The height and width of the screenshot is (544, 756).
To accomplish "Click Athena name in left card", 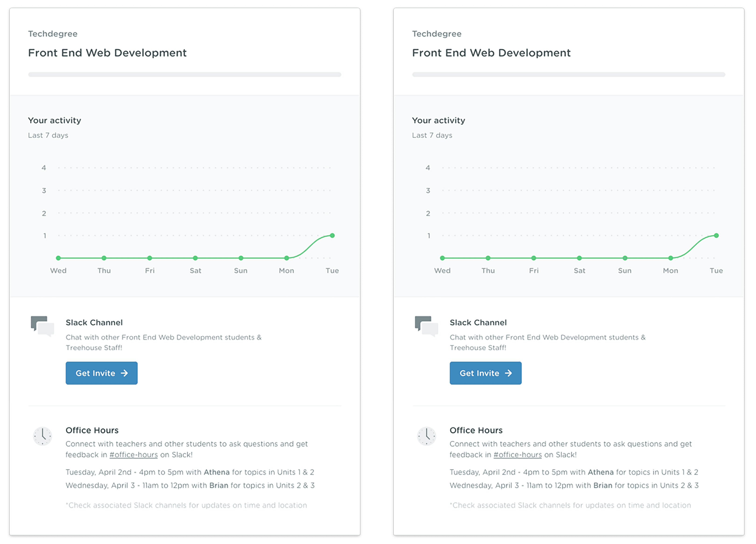I will pos(217,472).
